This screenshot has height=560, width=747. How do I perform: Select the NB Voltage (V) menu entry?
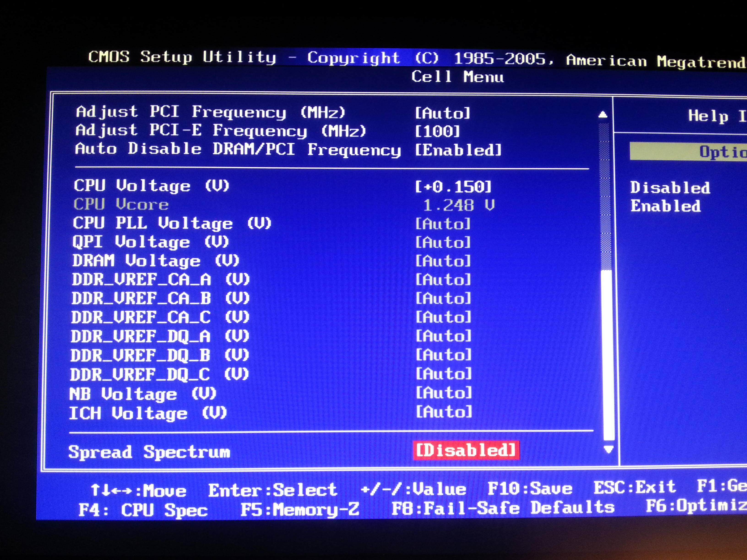click(143, 394)
